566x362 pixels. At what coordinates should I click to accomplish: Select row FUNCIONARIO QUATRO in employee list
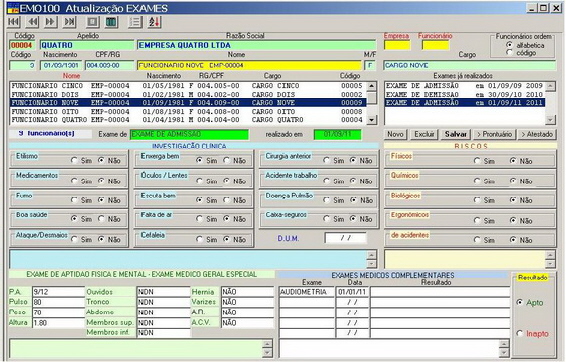(187, 120)
